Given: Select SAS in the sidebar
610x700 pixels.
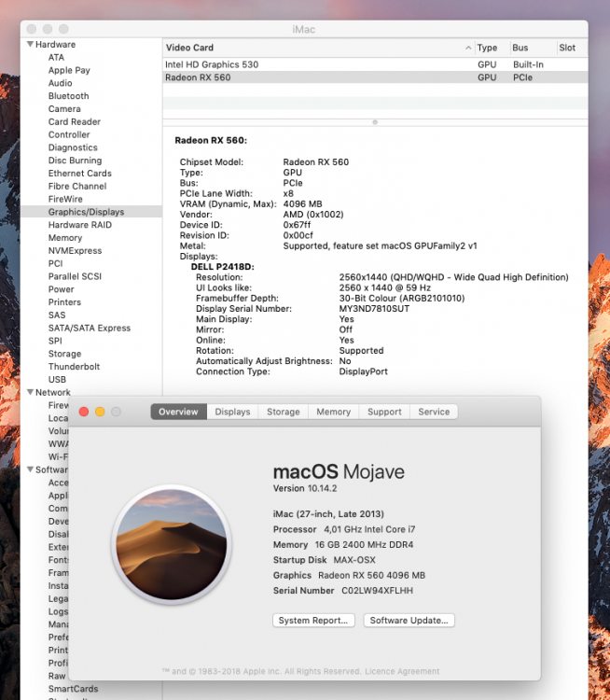Looking at the screenshot, I should (x=57, y=315).
